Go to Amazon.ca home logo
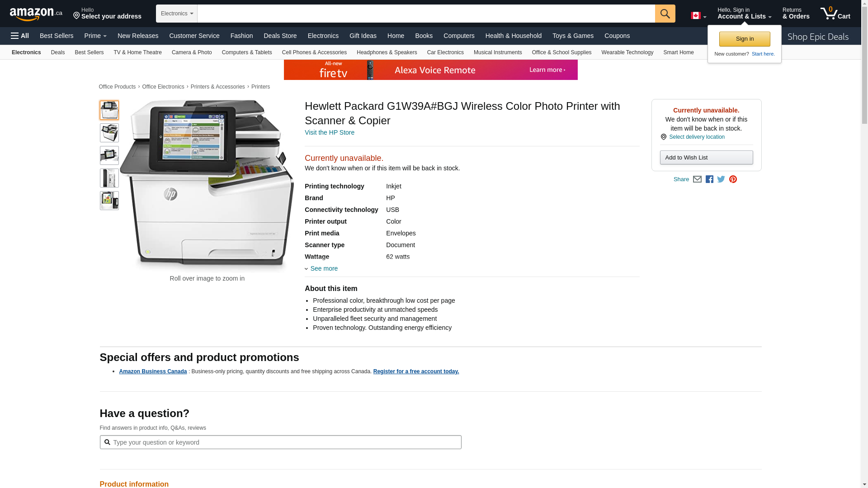Image resolution: width=868 pixels, height=488 pixels. (36, 14)
